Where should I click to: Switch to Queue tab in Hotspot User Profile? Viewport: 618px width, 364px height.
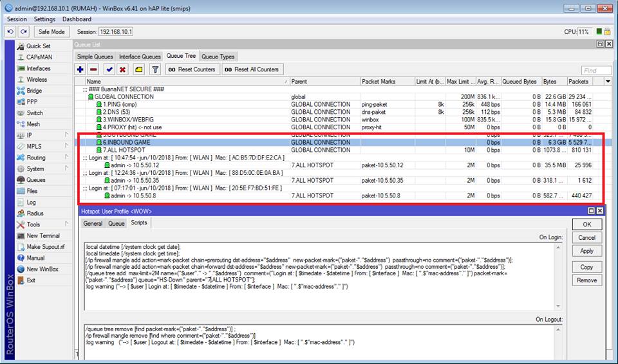coord(117,223)
